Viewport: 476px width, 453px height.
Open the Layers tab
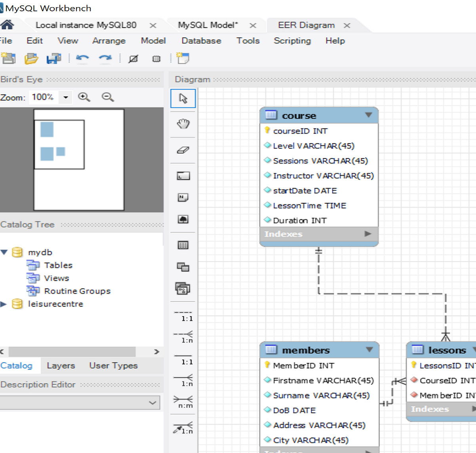(61, 365)
